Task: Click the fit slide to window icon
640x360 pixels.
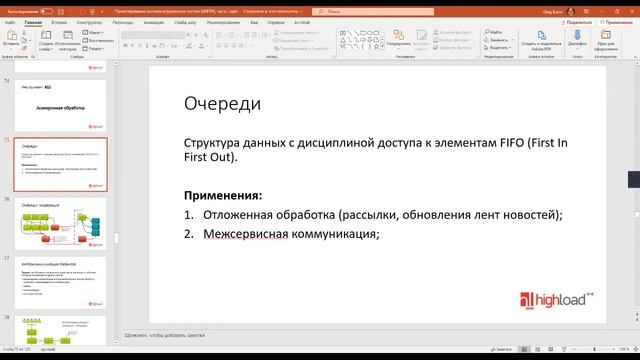Action: pos(636,349)
